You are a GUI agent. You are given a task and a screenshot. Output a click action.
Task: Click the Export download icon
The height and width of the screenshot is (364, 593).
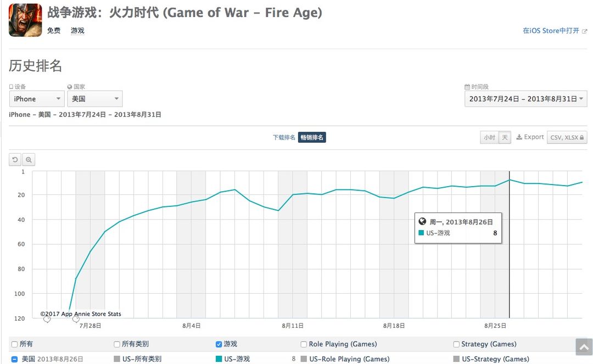click(519, 137)
